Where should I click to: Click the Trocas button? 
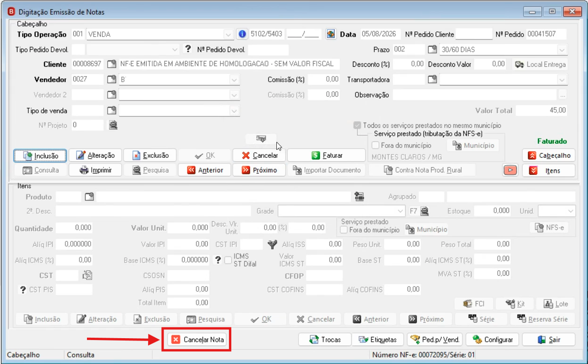pyautogui.click(x=326, y=340)
